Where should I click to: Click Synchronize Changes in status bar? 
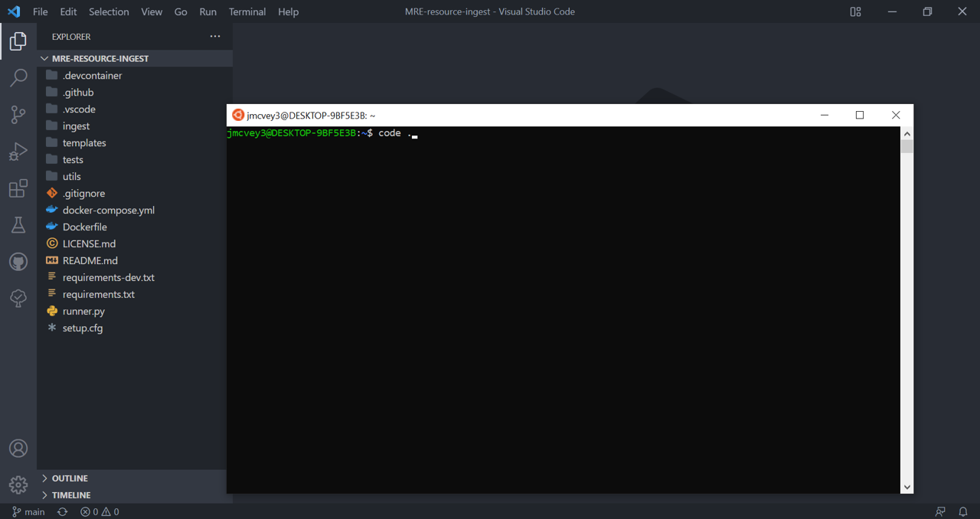tap(62, 511)
